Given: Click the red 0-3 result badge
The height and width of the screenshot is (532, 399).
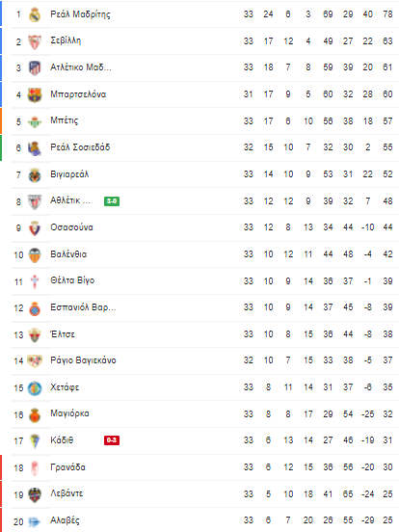Looking at the screenshot, I should pyautogui.click(x=112, y=440).
